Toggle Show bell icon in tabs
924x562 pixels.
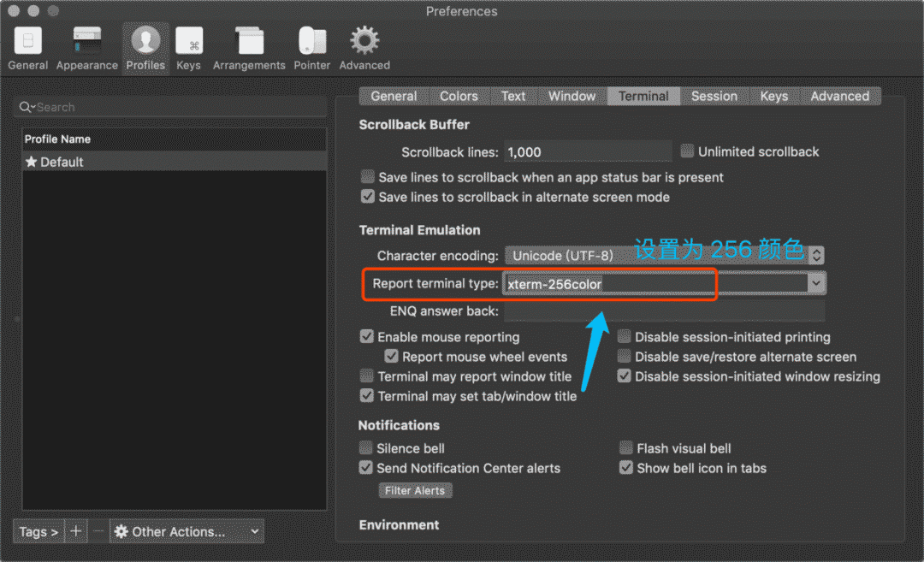coord(625,468)
